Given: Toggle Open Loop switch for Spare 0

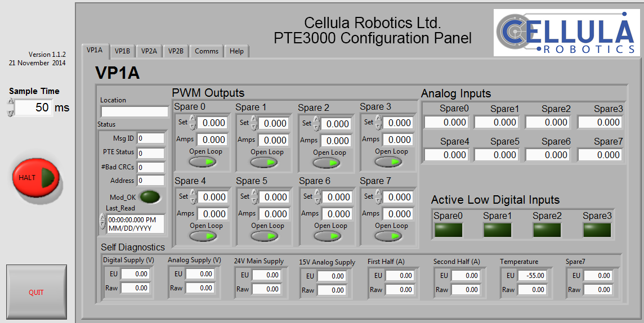Looking at the screenshot, I should tap(203, 162).
